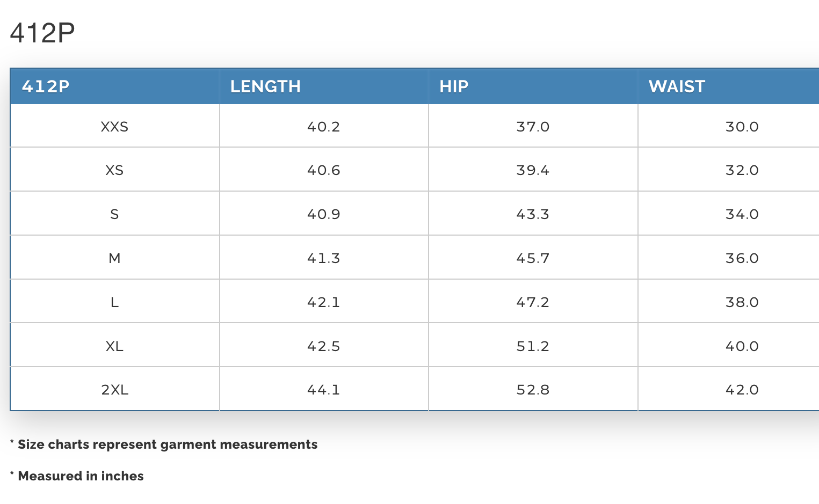Click the XL size row label
The width and height of the screenshot is (819, 504).
pyautogui.click(x=114, y=346)
